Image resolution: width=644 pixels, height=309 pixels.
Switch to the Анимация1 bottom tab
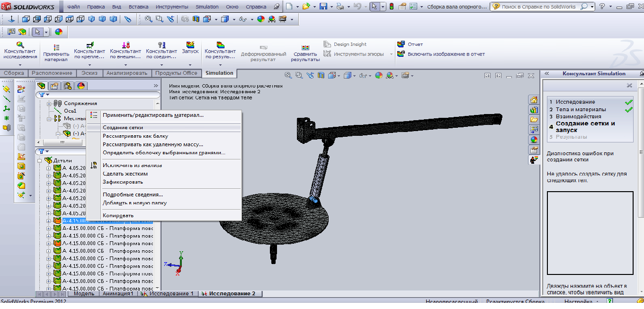[118, 293]
